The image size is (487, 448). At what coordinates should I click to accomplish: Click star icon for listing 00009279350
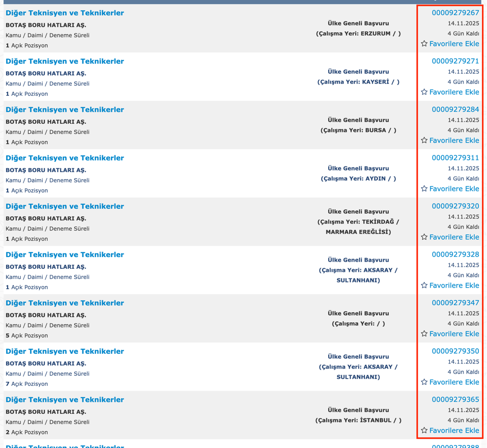tap(424, 382)
